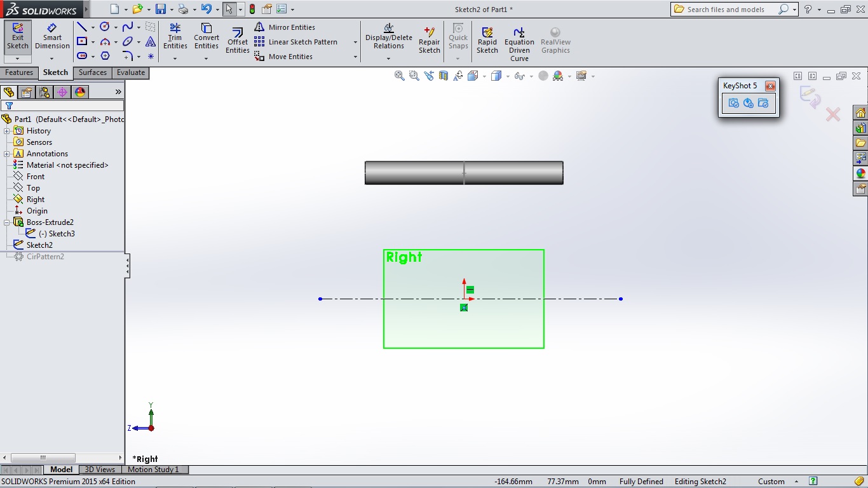Expand the Line tool dropdown arrow

point(93,27)
